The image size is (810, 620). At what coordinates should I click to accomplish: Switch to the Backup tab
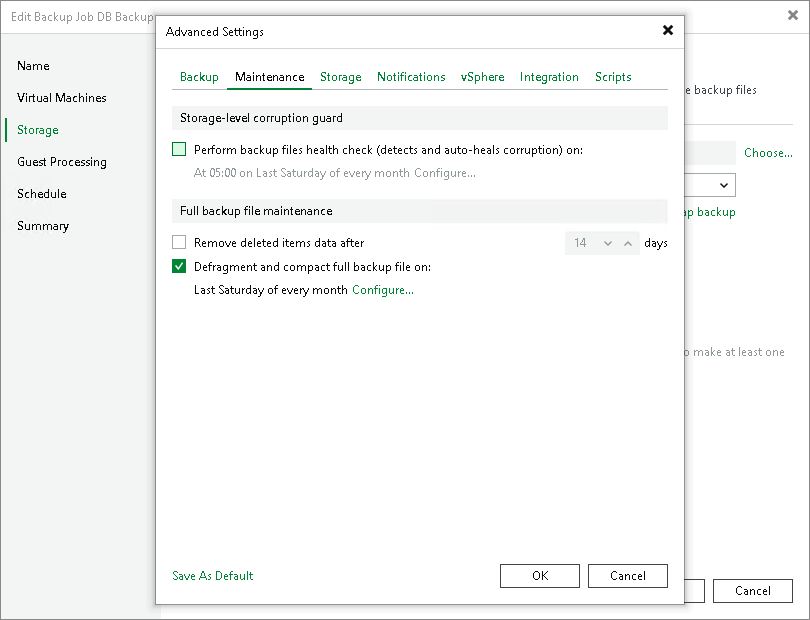pyautogui.click(x=199, y=77)
